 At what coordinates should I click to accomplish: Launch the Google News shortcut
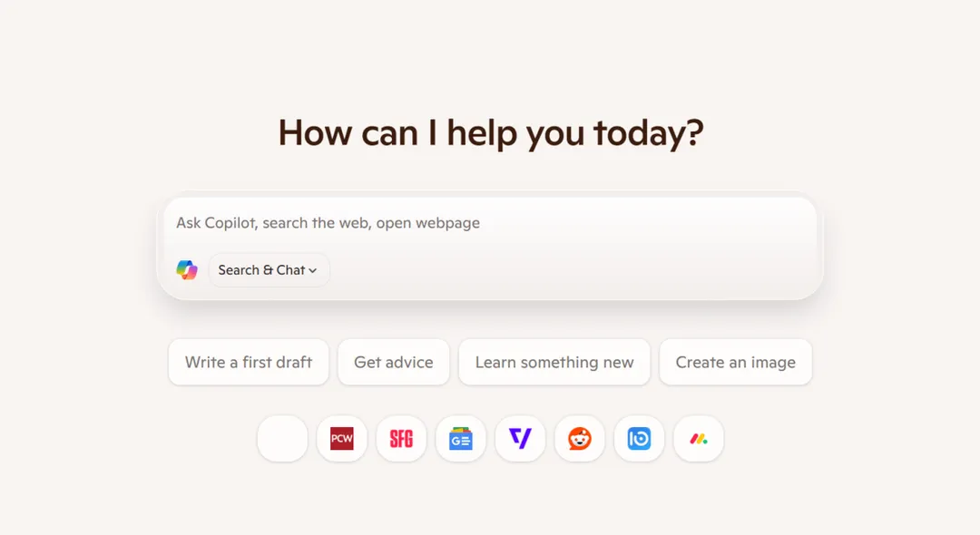(461, 439)
